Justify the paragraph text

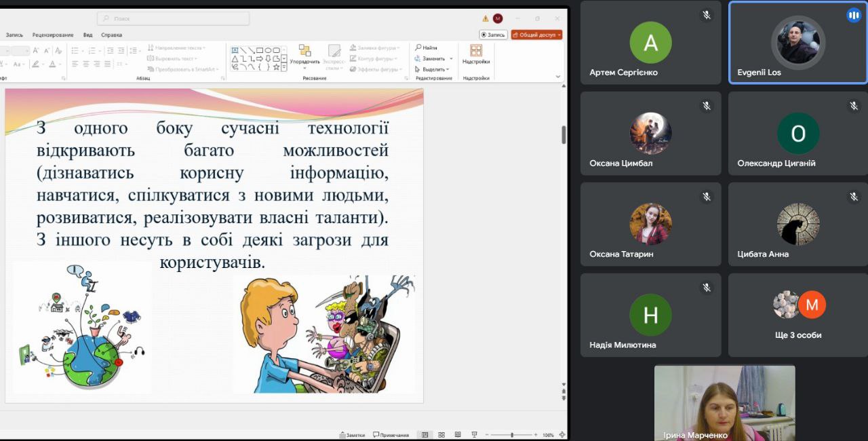click(107, 64)
